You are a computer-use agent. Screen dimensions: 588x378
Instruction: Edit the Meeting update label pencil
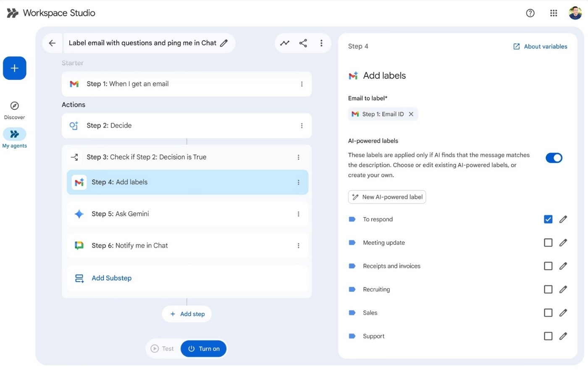pos(563,243)
